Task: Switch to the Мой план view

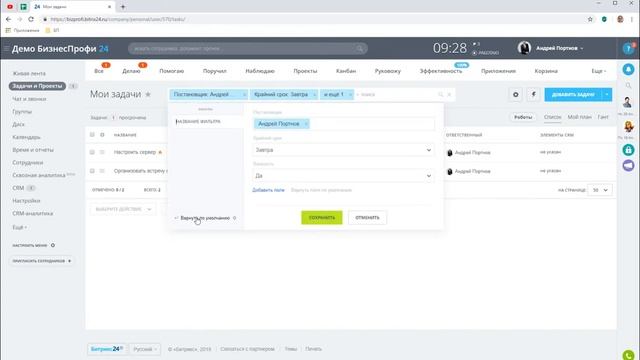Action: 579,117
